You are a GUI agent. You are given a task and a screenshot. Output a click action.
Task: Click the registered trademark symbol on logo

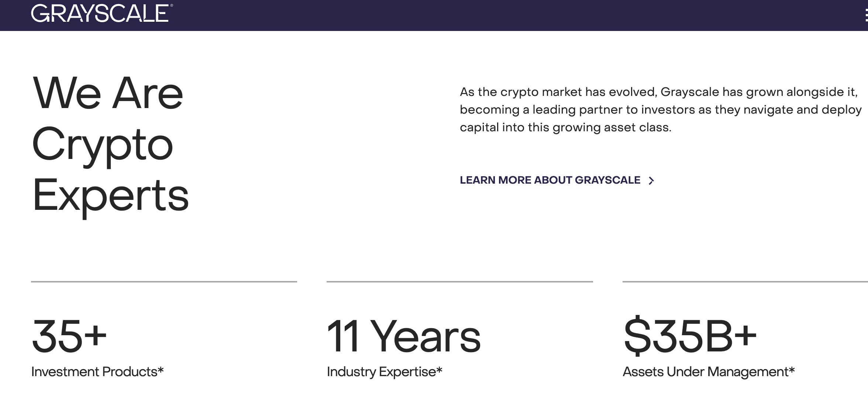point(171,6)
